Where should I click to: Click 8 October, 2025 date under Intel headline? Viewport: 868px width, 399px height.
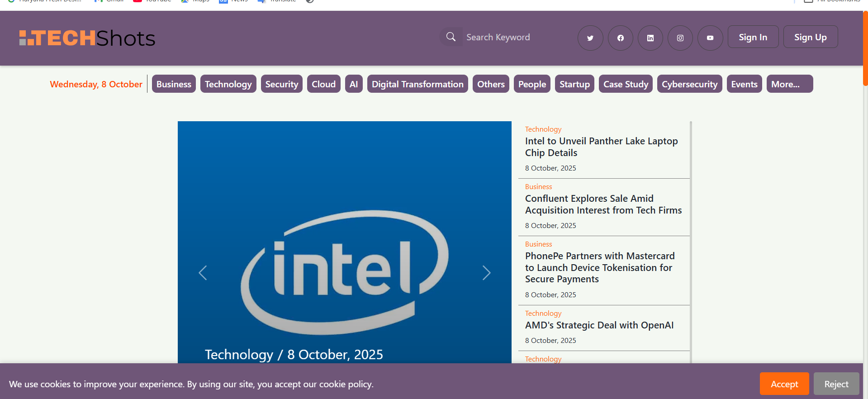(550, 168)
